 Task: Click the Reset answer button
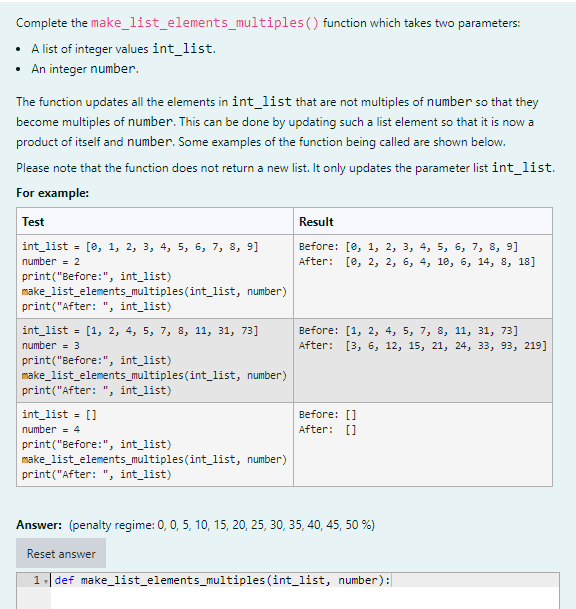coord(61,553)
